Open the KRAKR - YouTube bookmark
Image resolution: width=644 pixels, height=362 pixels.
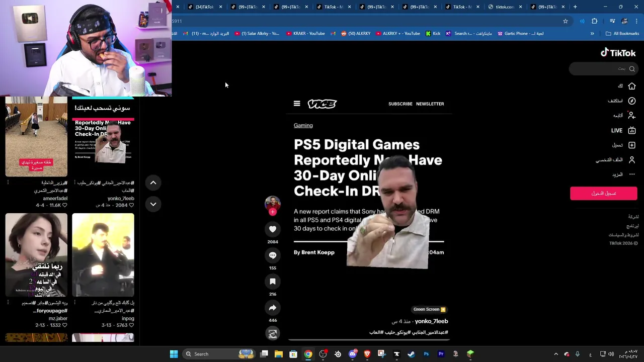pos(305,34)
